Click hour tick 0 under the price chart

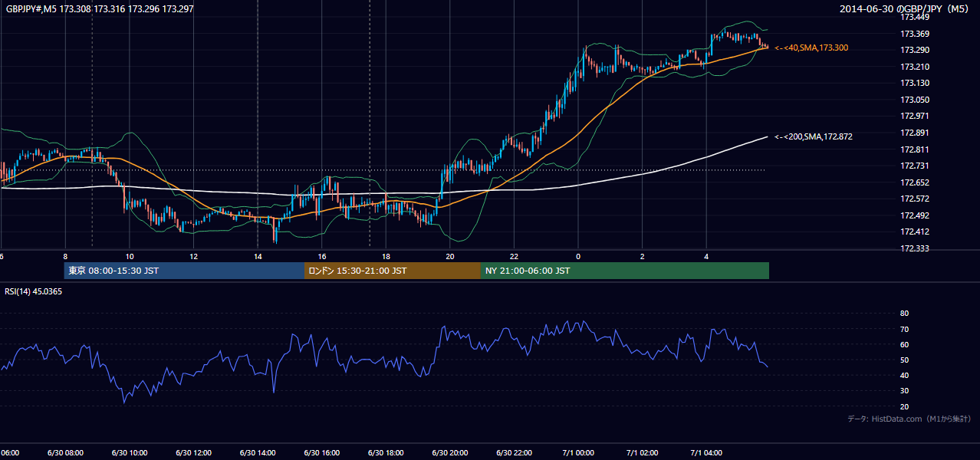(578, 256)
